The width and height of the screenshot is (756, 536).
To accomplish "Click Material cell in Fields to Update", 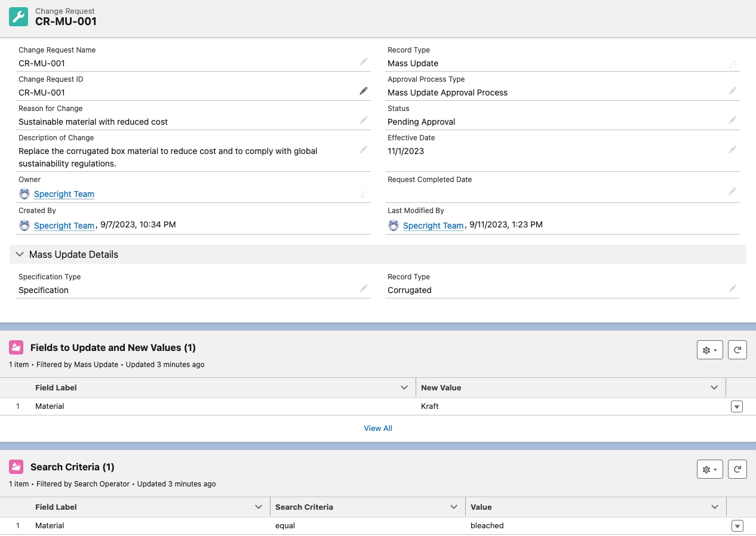I will [x=50, y=406].
